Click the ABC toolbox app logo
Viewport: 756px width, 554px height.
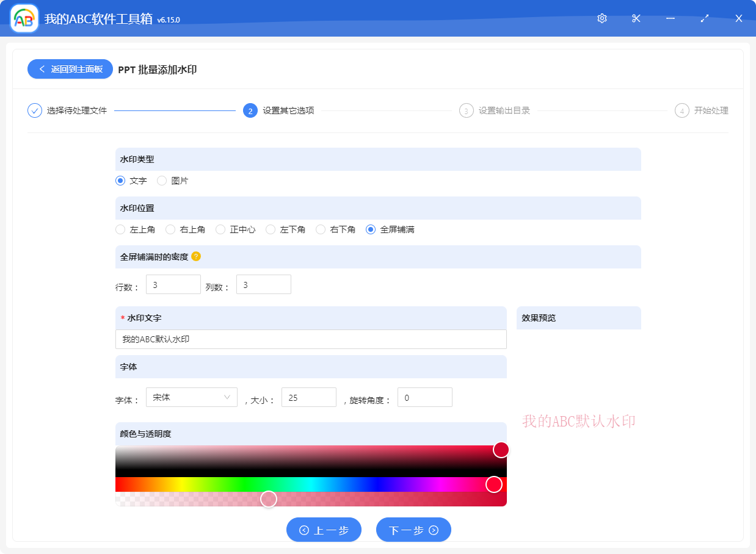click(24, 18)
